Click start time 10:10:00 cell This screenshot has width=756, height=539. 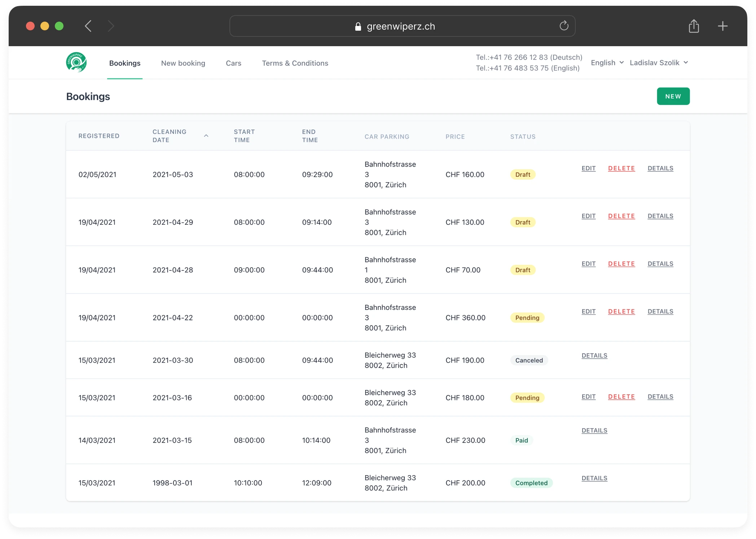(x=248, y=483)
